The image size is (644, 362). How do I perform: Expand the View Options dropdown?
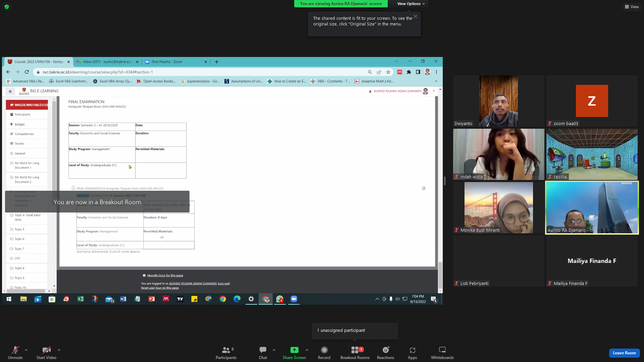pos(411,4)
